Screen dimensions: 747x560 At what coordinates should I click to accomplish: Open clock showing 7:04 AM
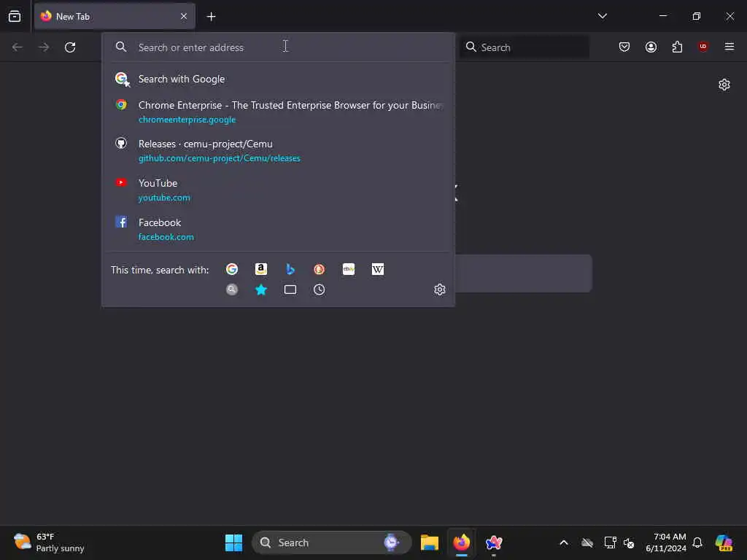pos(666,542)
